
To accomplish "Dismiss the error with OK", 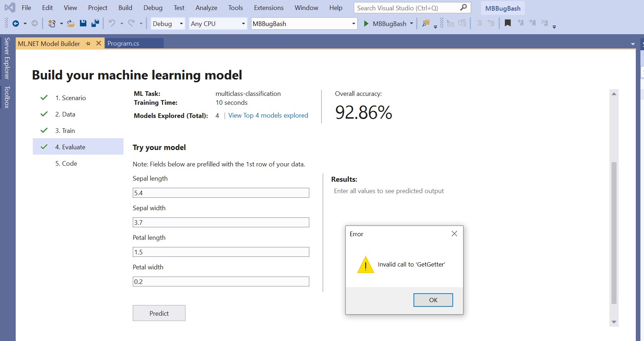I will point(433,300).
